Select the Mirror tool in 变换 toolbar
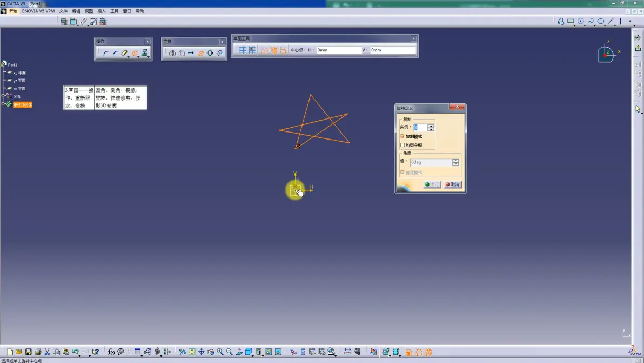644x363 pixels. pyautogui.click(x=172, y=53)
